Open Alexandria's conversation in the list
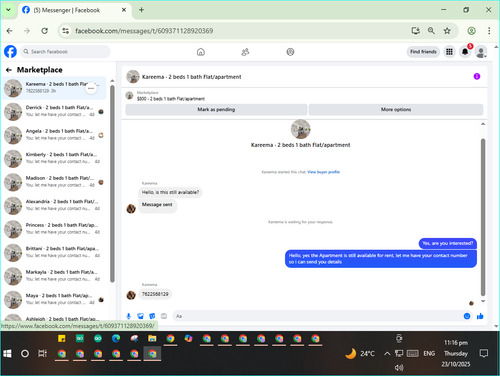 [x=54, y=205]
